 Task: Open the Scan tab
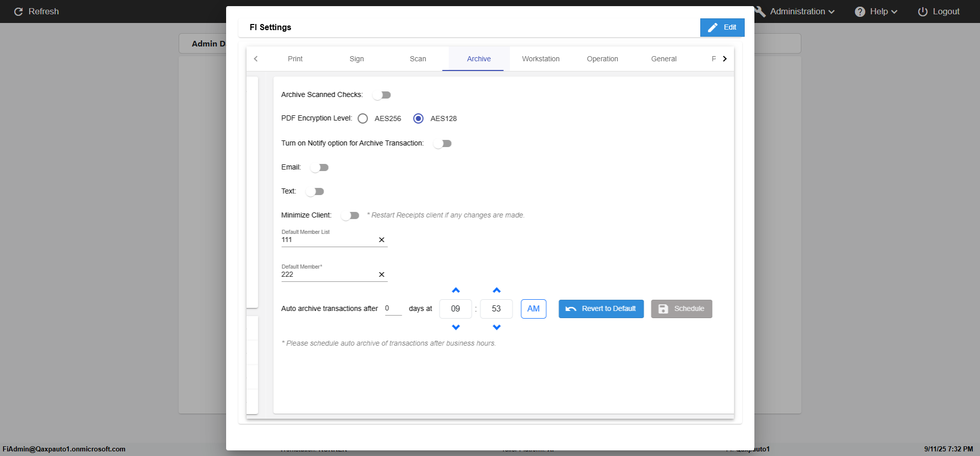pos(418,59)
